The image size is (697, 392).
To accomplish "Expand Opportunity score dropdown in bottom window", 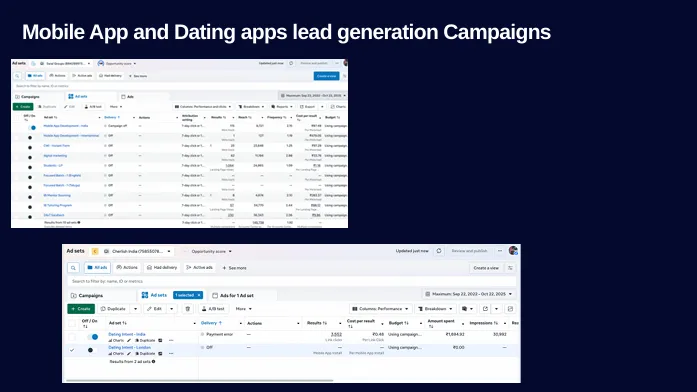I will click(211, 251).
